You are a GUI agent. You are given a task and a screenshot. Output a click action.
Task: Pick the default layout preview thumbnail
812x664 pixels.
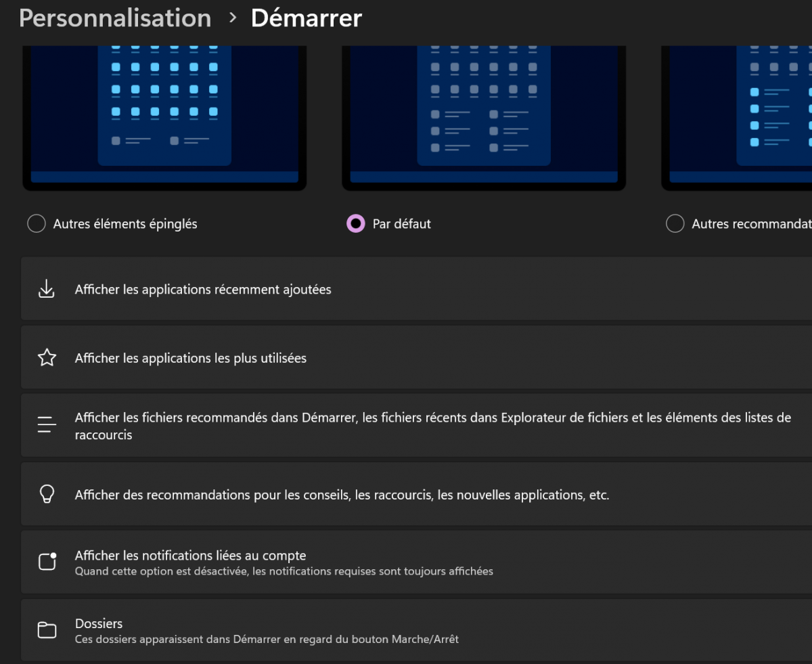pos(483,115)
